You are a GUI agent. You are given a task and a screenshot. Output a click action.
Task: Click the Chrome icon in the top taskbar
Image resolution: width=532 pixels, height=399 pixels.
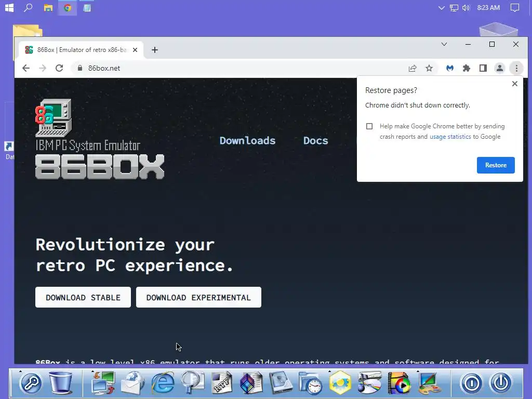[x=68, y=8]
